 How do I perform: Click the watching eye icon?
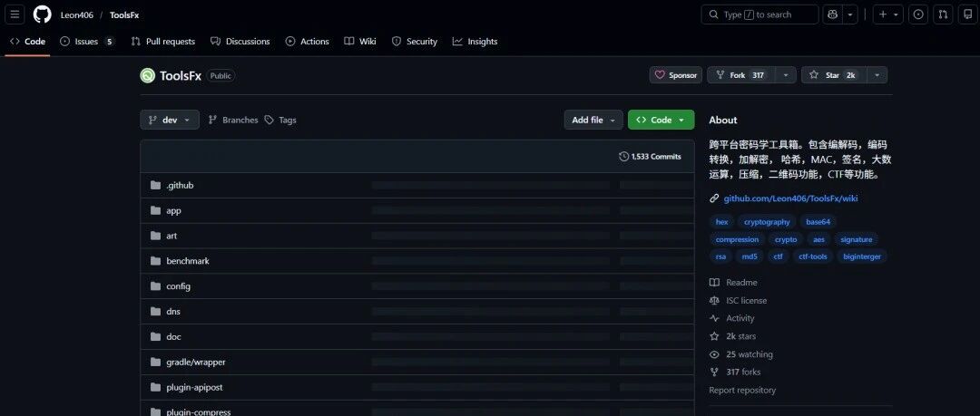coord(714,354)
